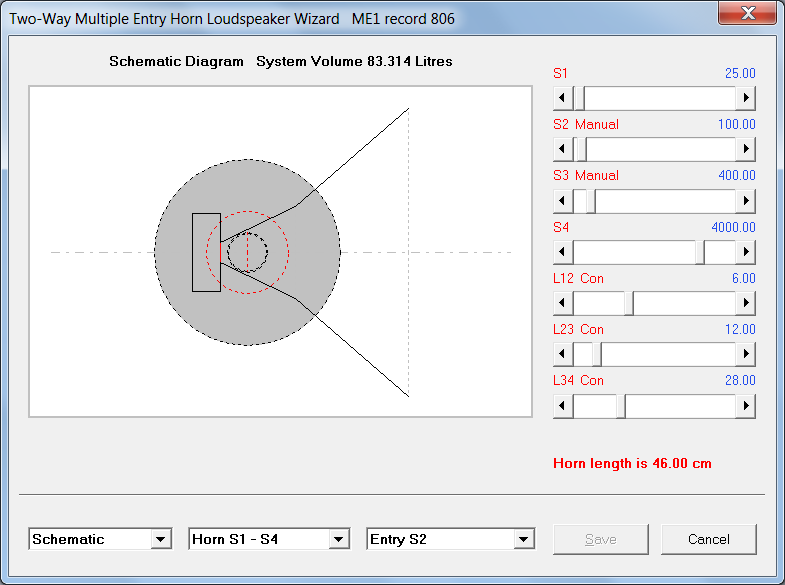Increase L34 Con with right arrow
The width and height of the screenshot is (785, 585).
click(745, 405)
